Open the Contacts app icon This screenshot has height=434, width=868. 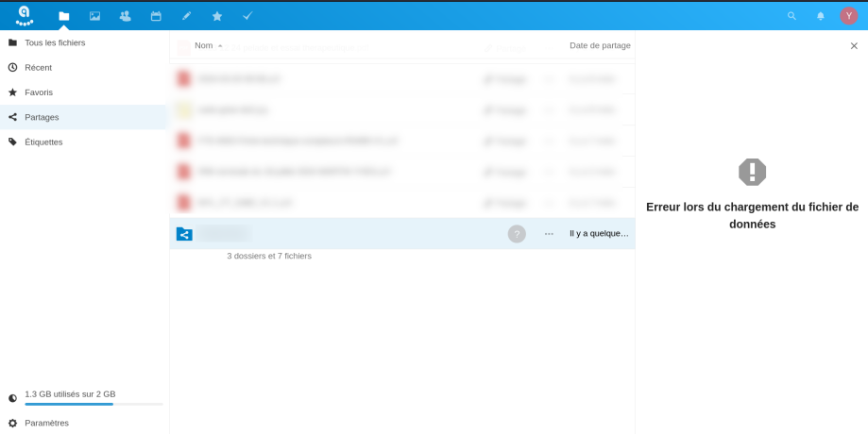125,16
